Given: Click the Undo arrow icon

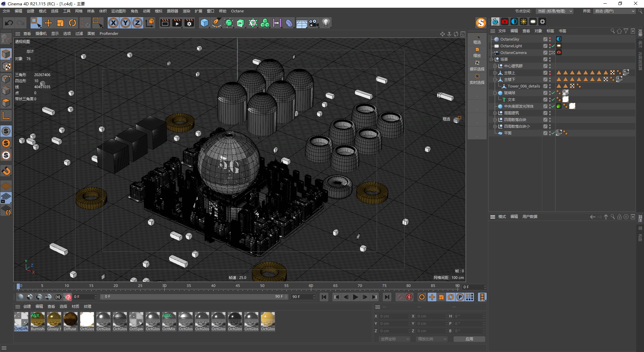Looking at the screenshot, I should tap(9, 23).
